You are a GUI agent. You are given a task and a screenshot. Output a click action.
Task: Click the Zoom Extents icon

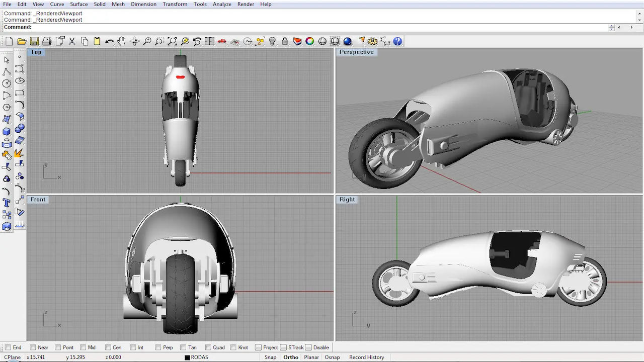pos(172,41)
